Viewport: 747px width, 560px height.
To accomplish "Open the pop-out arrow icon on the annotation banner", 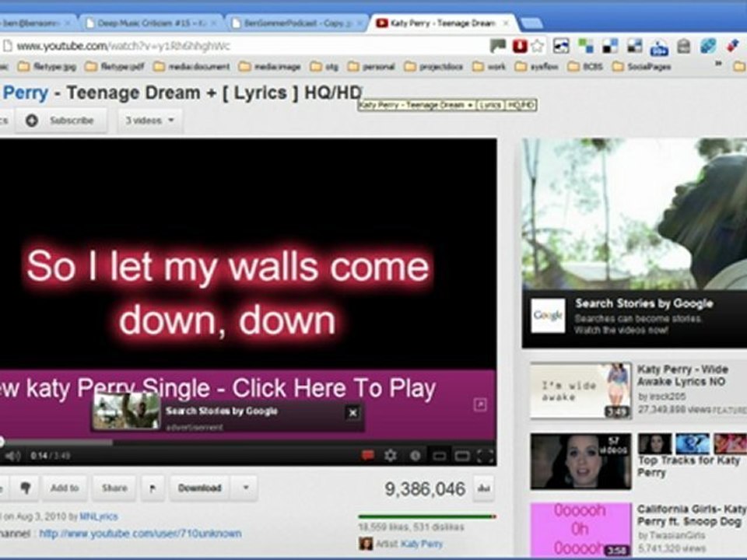I will 480,404.
